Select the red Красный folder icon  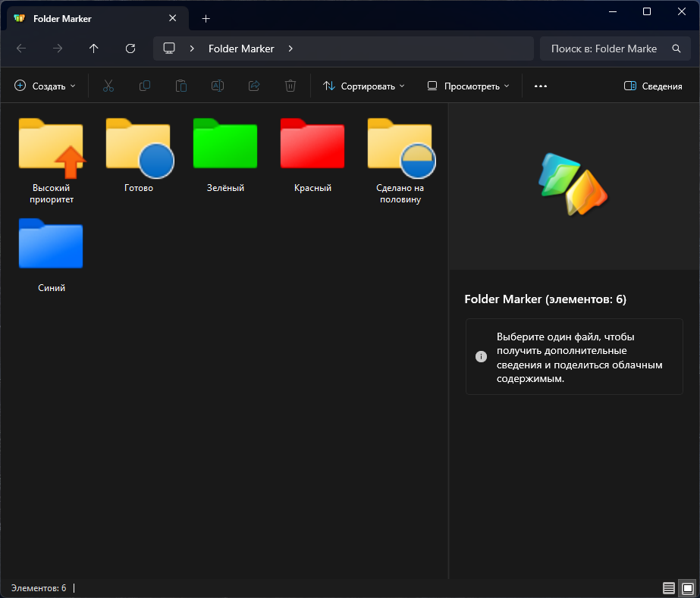(x=312, y=143)
